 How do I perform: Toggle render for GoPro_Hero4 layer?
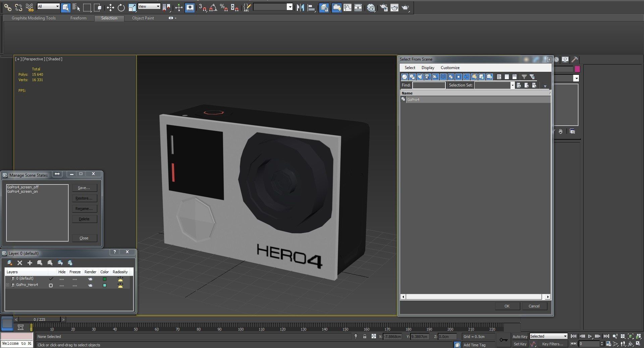tap(90, 285)
